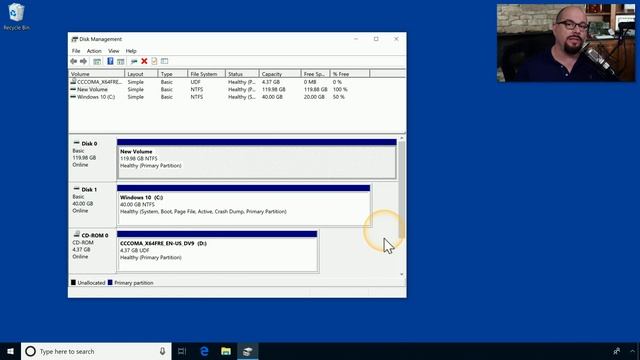The image size is (640, 360).
Task: Select the CCCOMA_X64FRE_EN-US_DV9 (D:) partition block
Action: (x=217, y=251)
